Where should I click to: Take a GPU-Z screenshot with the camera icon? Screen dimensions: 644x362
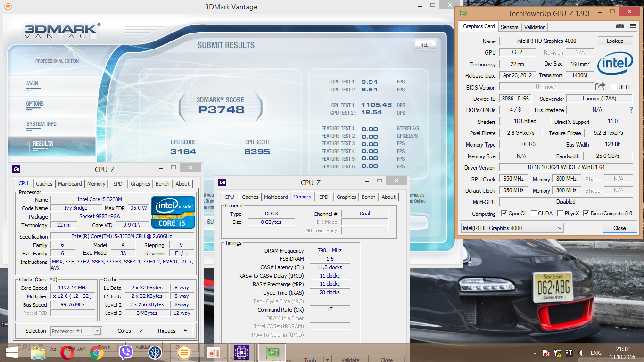pos(619,26)
